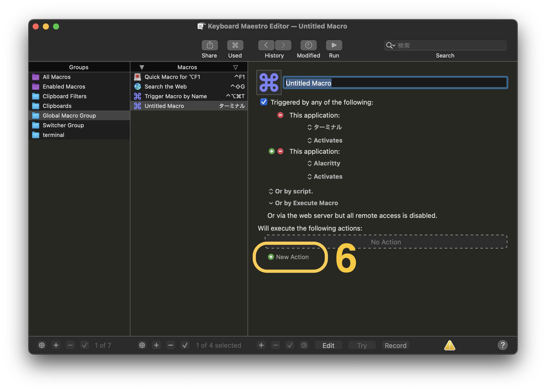Image resolution: width=546 pixels, height=392 pixels.
Task: Remove the Alacritty trigger with red minus
Action: (280, 151)
